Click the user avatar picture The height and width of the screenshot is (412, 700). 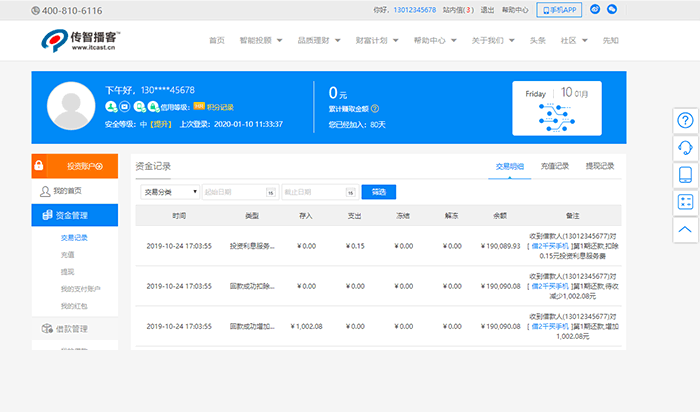[71, 106]
